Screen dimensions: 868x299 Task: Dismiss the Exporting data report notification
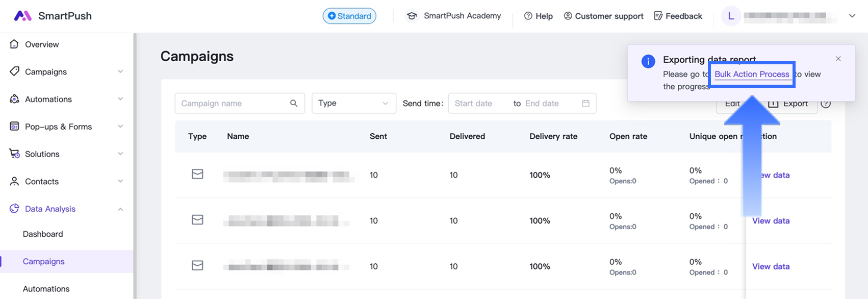pyautogui.click(x=838, y=59)
